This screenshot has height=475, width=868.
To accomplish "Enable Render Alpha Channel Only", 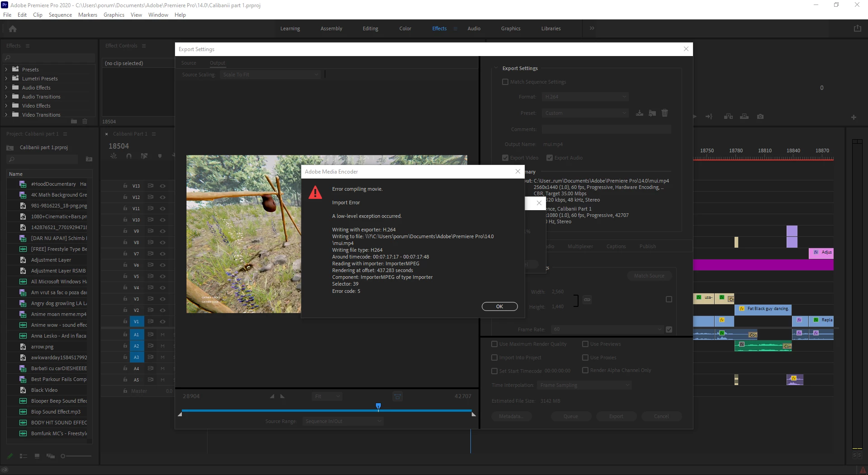I will [x=585, y=370].
